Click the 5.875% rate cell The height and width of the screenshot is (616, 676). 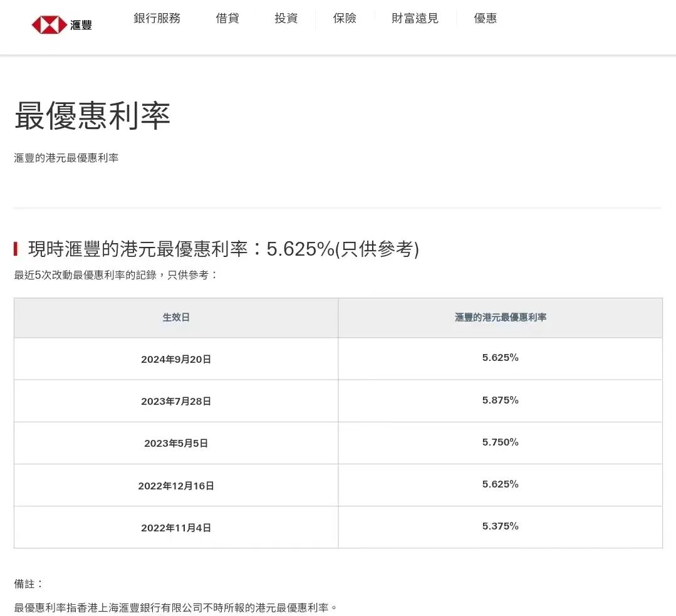(500, 400)
